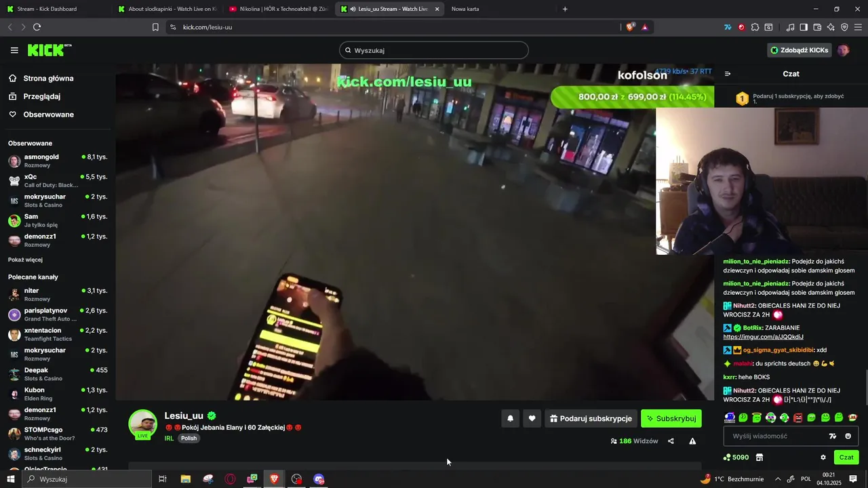Open File Explorer from taskbar
This screenshot has width=868, height=488.
pos(185,479)
